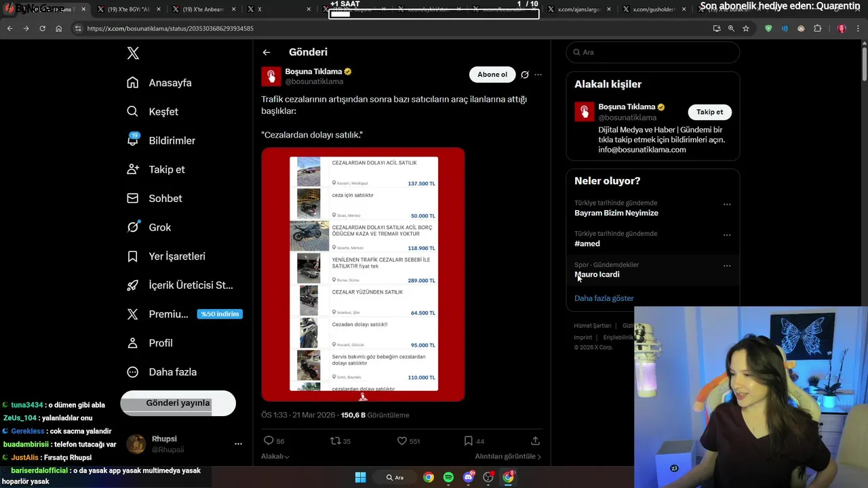
Task: Open Chrome three-dot menu
Action: tap(859, 28)
